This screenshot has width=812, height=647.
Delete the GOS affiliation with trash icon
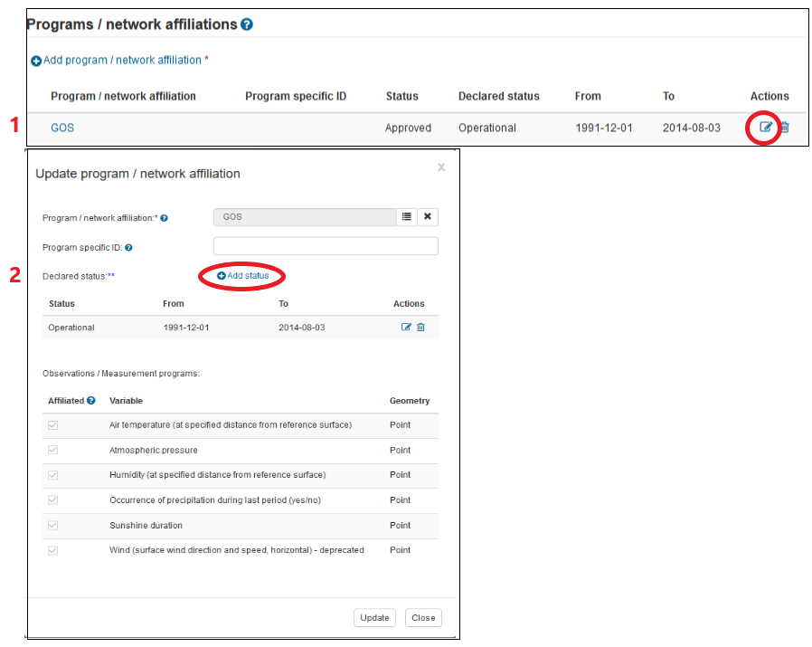[785, 127]
